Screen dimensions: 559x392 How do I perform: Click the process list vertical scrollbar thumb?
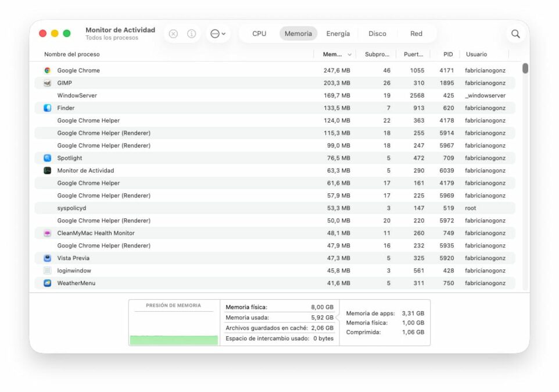525,68
